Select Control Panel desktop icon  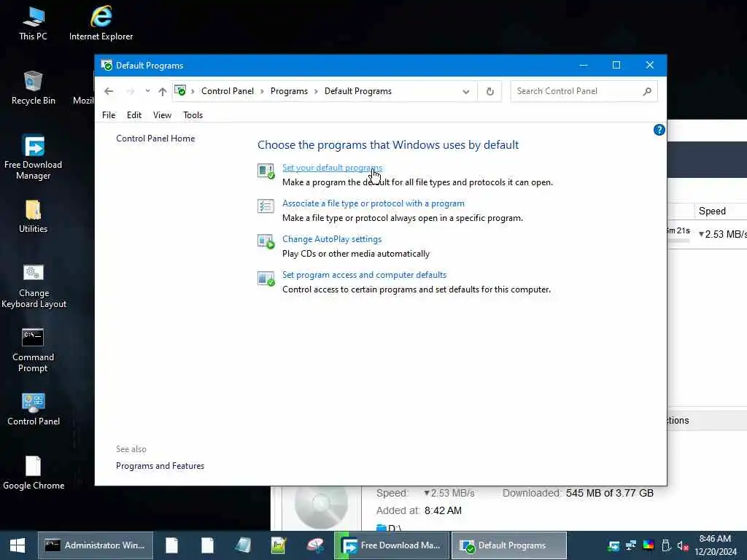point(34,410)
